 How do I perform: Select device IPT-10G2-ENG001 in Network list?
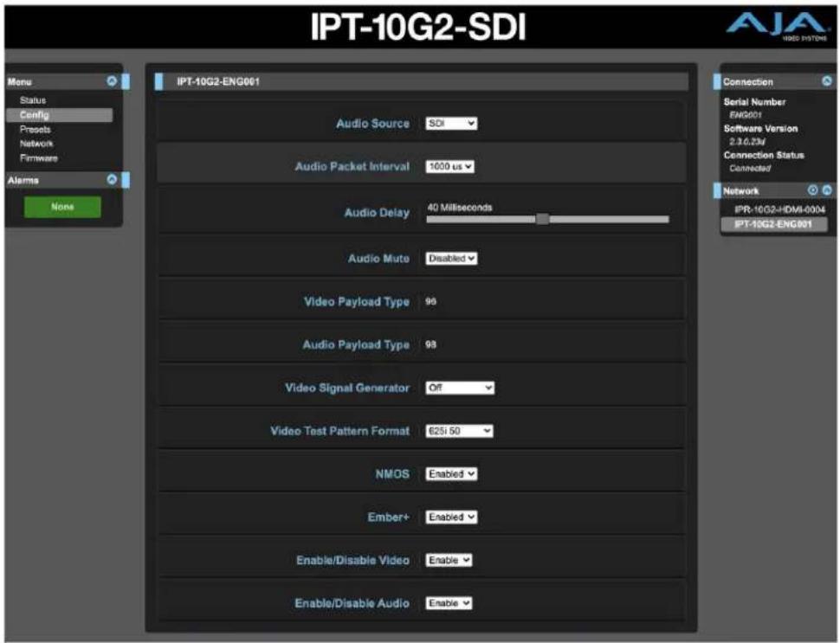point(774,224)
